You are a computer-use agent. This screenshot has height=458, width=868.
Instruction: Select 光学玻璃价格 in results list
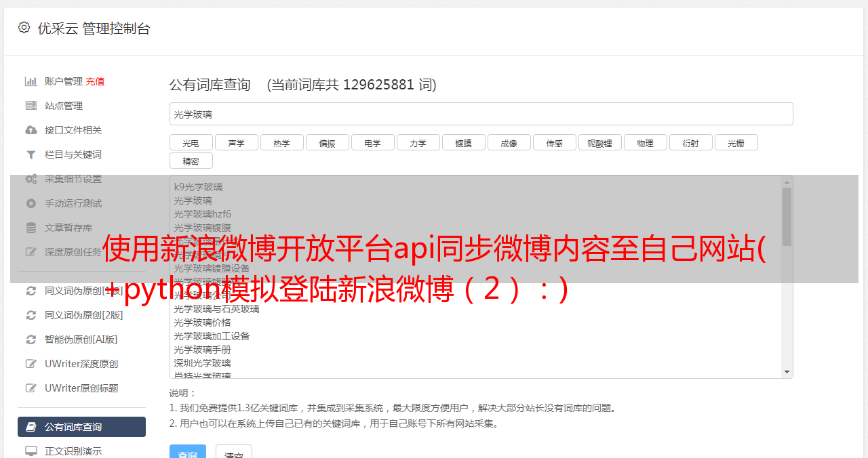click(x=202, y=322)
